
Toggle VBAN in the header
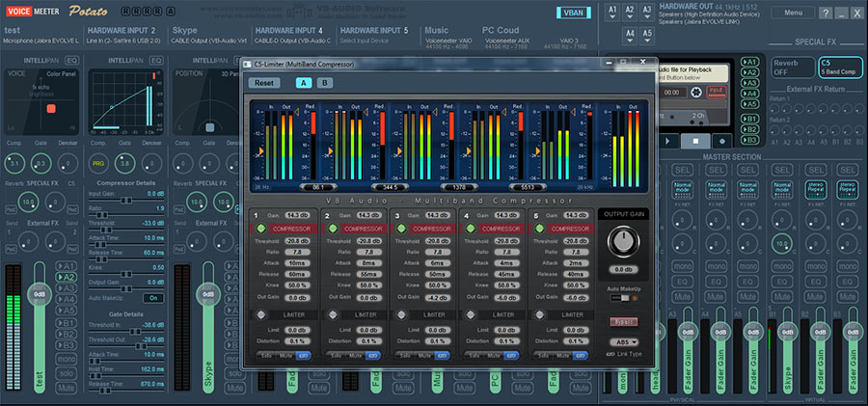tap(574, 14)
